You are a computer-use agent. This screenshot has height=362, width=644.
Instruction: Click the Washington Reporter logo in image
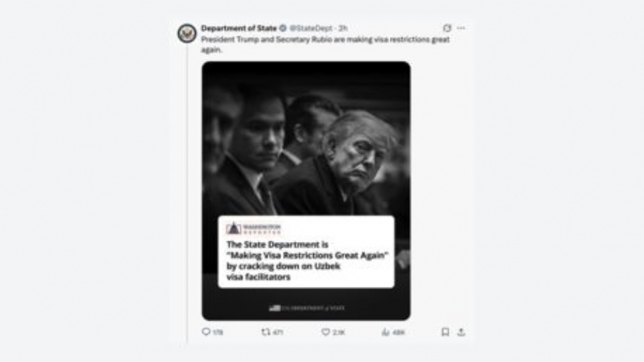click(x=254, y=229)
